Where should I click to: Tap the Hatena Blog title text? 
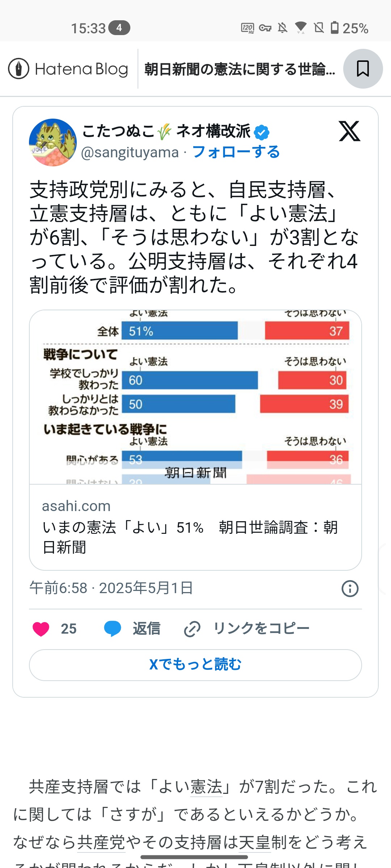pyautogui.click(x=81, y=69)
